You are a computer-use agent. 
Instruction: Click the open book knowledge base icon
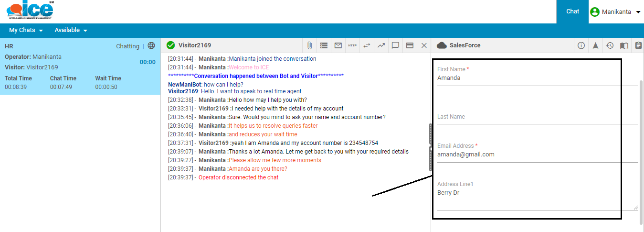pos(624,45)
